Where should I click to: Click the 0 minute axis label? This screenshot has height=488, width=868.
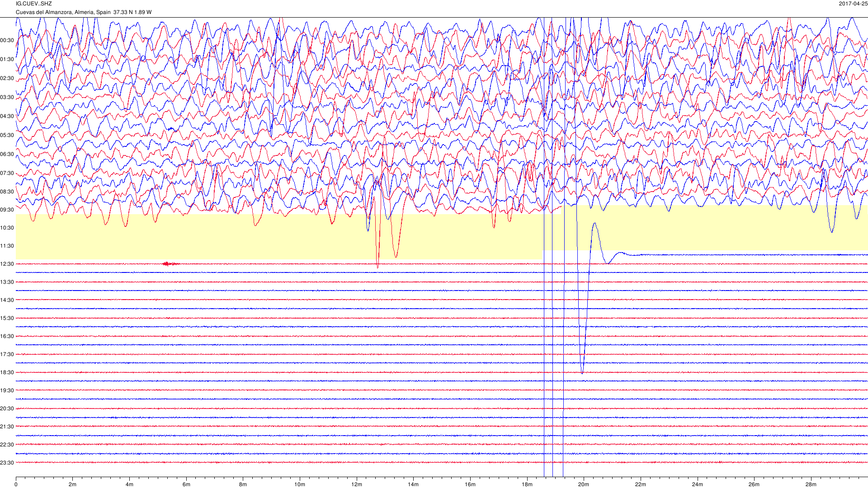coord(16,485)
